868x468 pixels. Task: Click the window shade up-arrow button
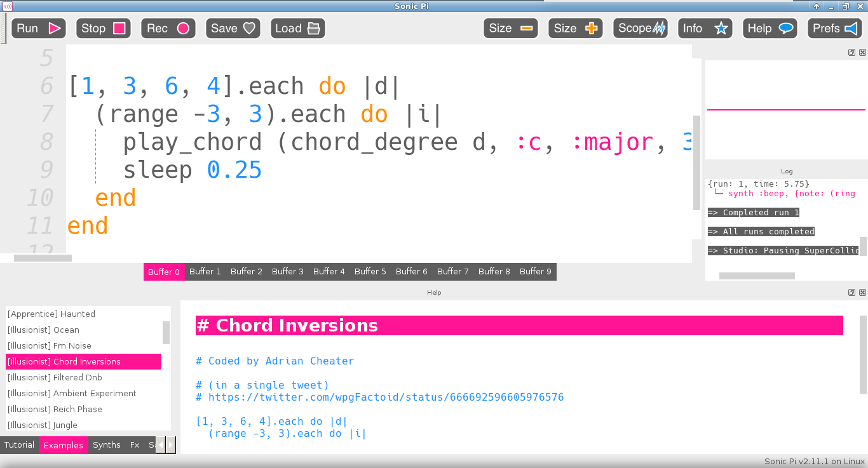[x=816, y=6]
